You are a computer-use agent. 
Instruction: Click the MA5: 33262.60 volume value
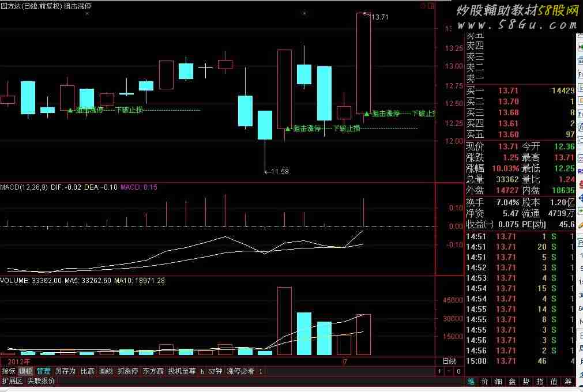88,281
